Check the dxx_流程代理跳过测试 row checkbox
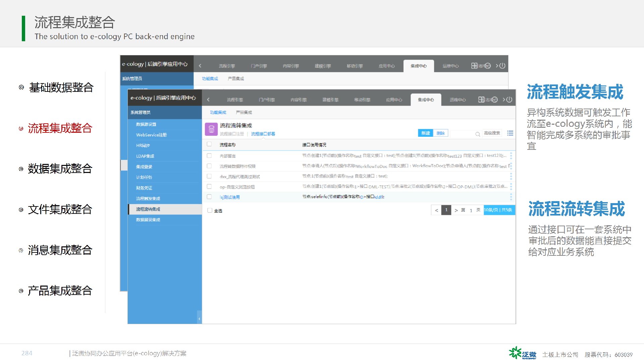Screen dimensions: 644x362 (x=209, y=176)
